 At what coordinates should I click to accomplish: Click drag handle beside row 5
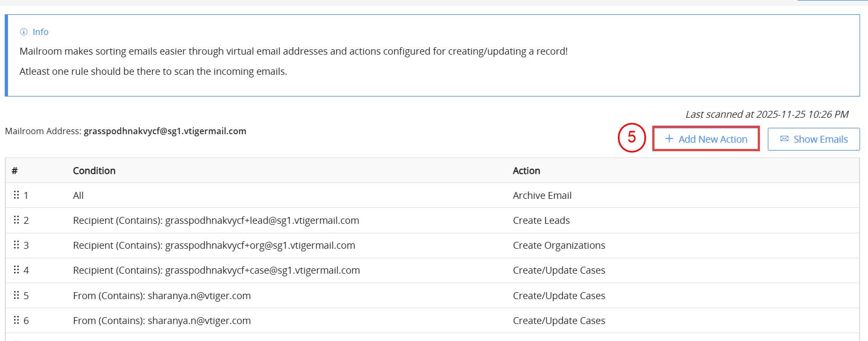click(16, 295)
